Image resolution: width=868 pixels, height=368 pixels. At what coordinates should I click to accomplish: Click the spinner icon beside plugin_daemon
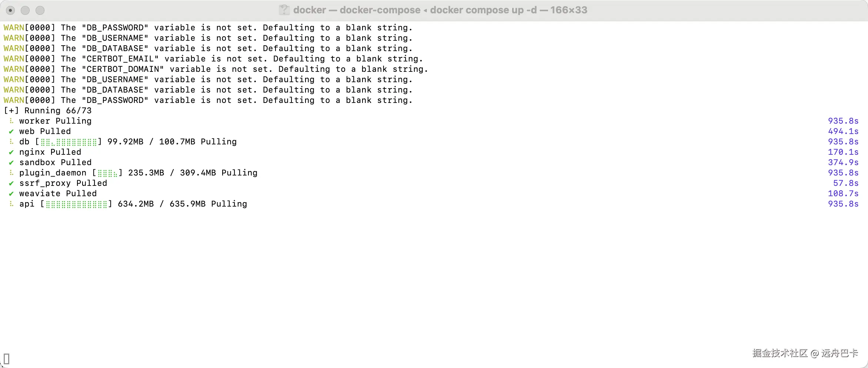tap(11, 173)
